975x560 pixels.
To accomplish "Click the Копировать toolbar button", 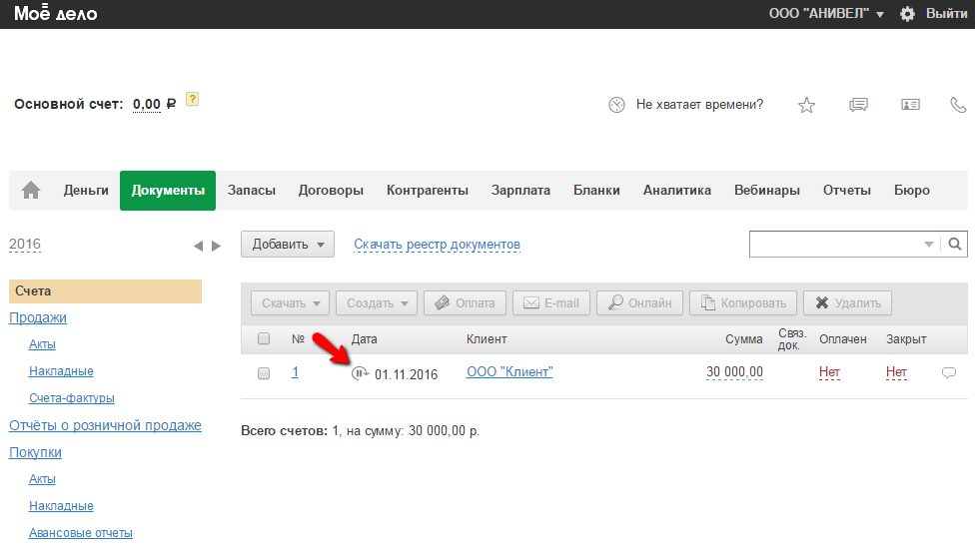I will click(743, 303).
